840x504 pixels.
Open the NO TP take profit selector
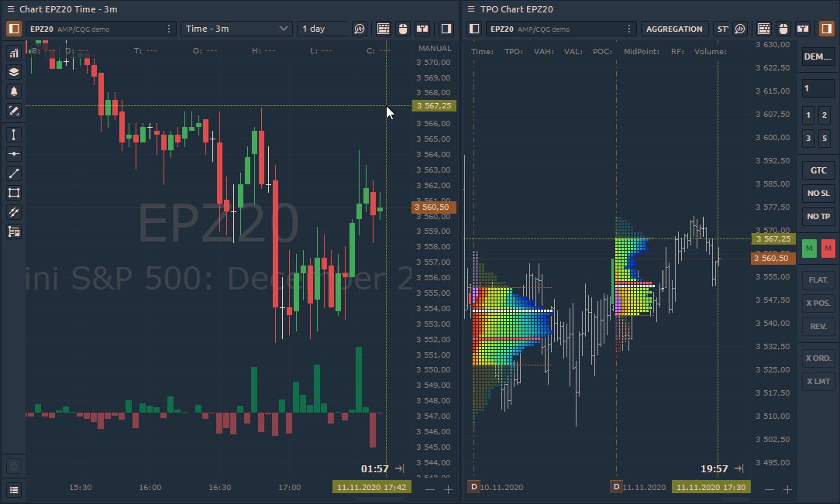click(818, 216)
